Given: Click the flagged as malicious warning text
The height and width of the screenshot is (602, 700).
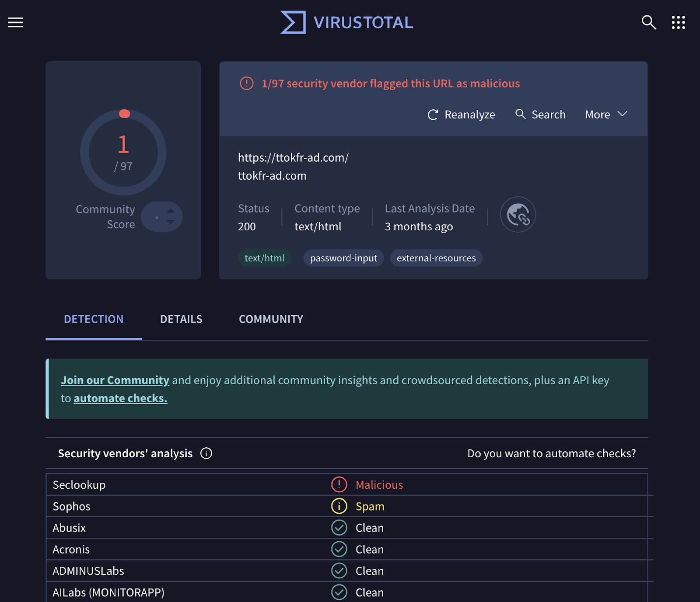Looking at the screenshot, I should pyautogui.click(x=391, y=84).
